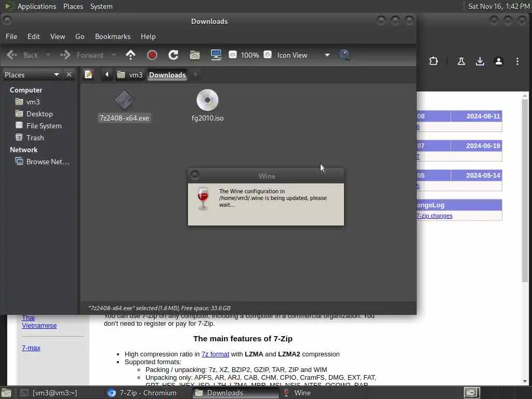The height and width of the screenshot is (399, 532).
Task: Reload the current folder
Action: pyautogui.click(x=174, y=55)
